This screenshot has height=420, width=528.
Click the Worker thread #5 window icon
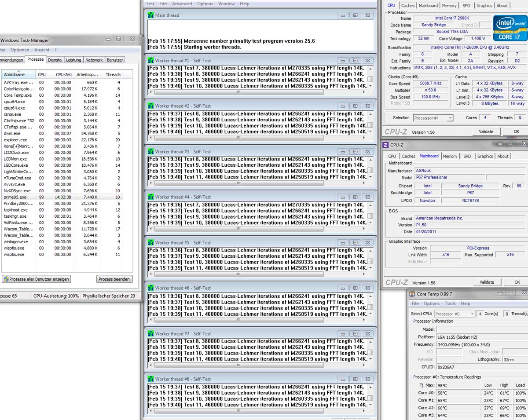(151, 242)
